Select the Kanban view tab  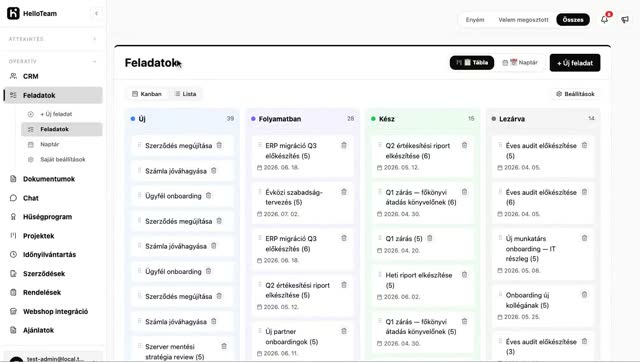click(x=147, y=94)
